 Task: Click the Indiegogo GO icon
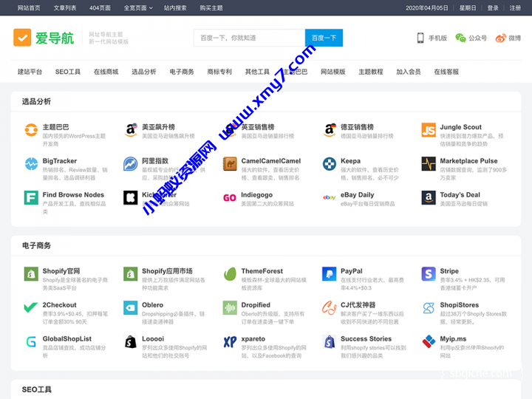[230, 198]
